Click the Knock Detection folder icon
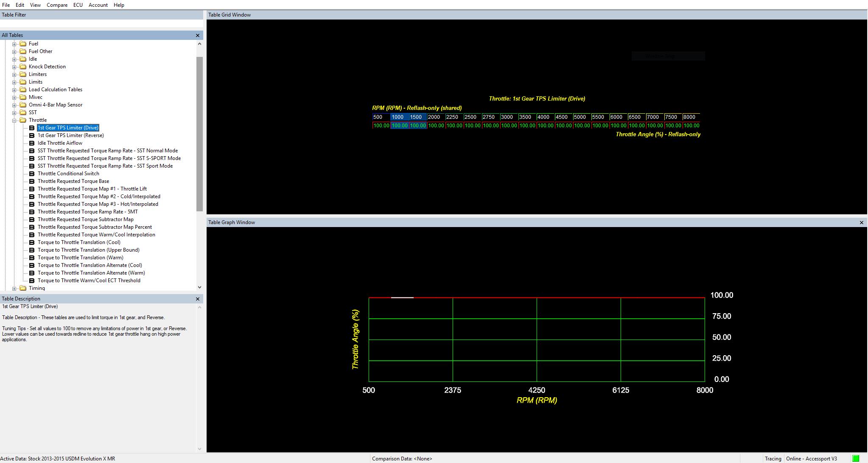868x463 pixels. 23,67
